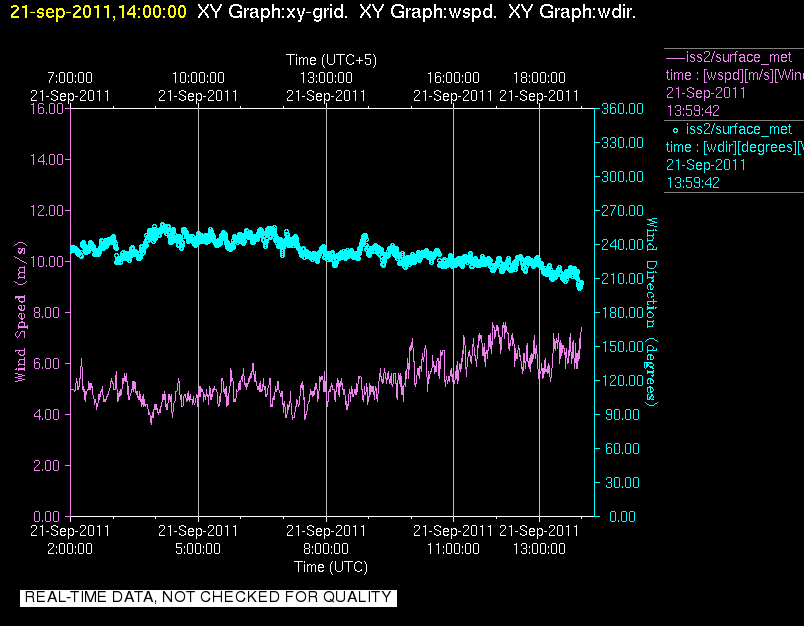This screenshot has width=804, height=626.
Task: Click the 360.00 wind direction axis label
Action: [x=622, y=109]
